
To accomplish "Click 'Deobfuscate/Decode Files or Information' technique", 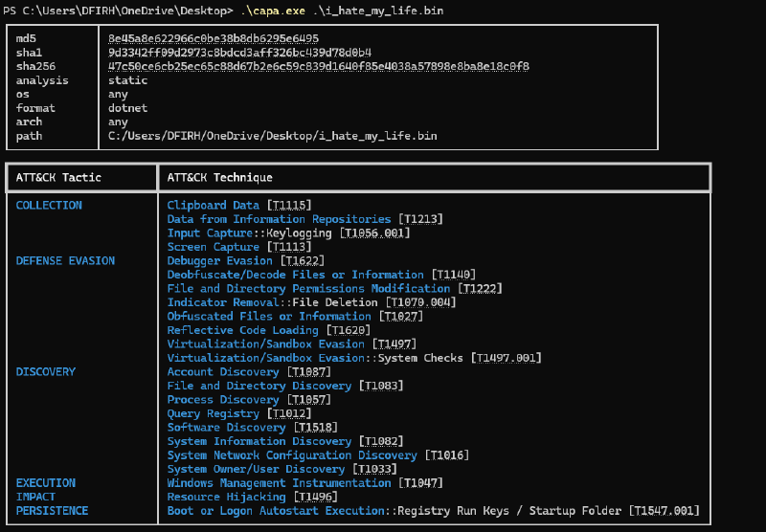I will 296,275.
